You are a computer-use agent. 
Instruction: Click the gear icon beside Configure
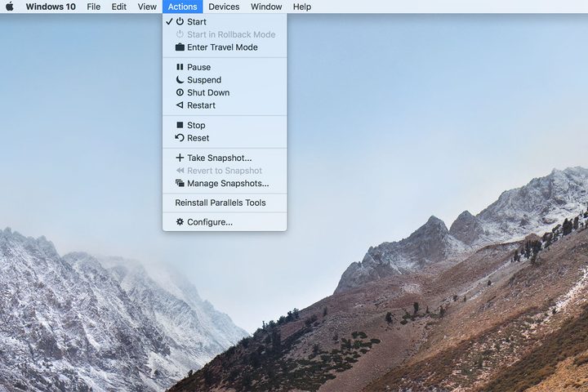[180, 221]
